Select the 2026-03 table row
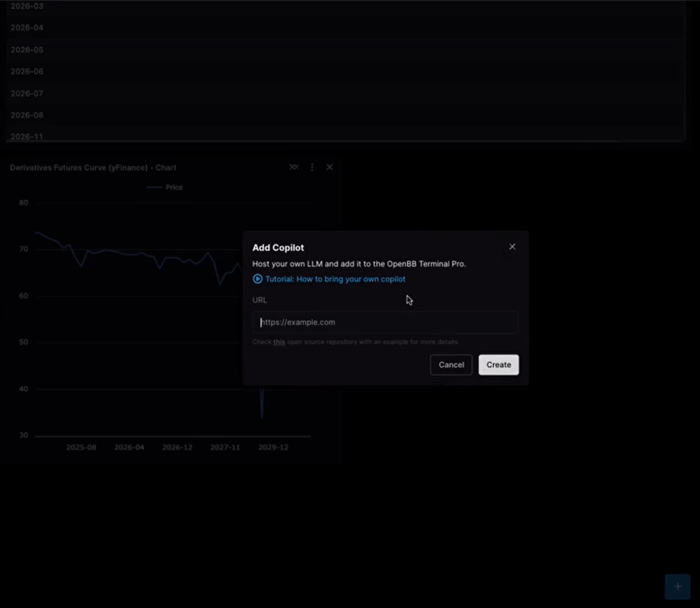The height and width of the screenshot is (608, 700). (346, 6)
